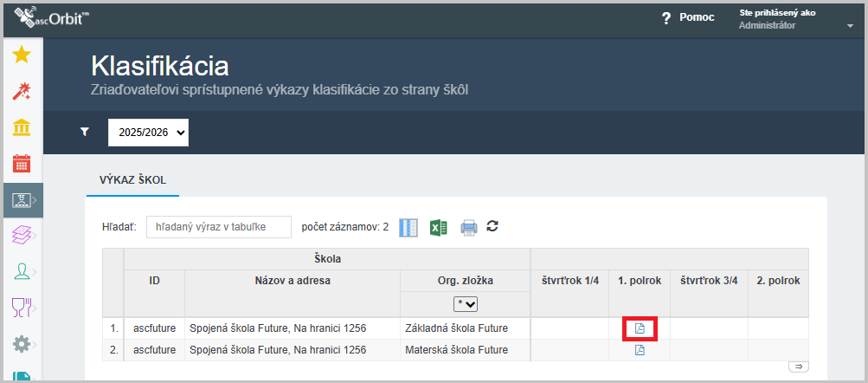
Task: Refresh the table with the reload icon
Action: (x=492, y=226)
